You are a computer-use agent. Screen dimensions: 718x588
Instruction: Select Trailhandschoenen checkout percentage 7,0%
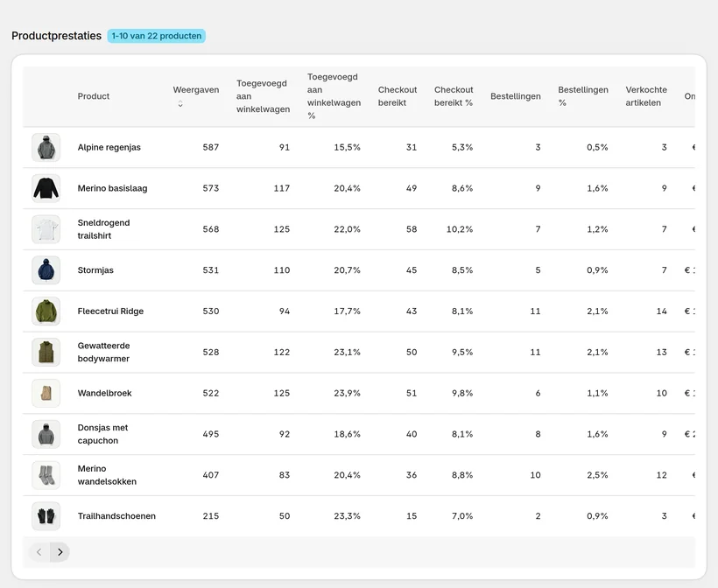(462, 515)
